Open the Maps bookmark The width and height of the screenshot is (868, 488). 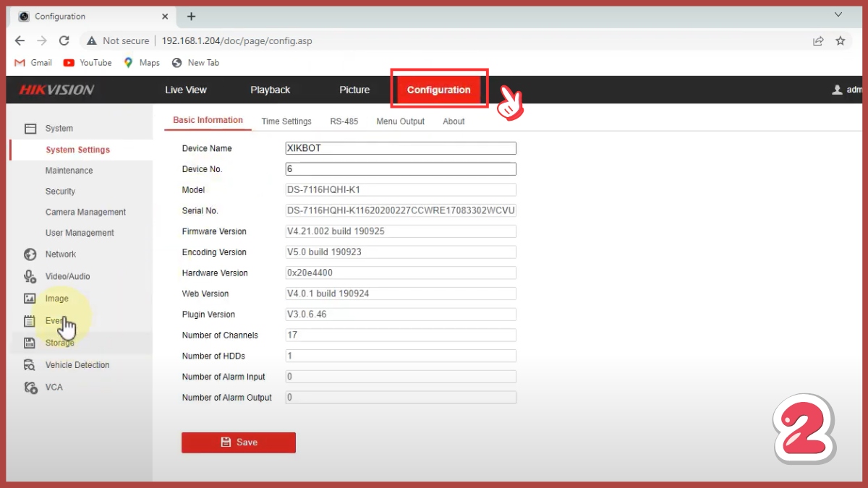[142, 63]
